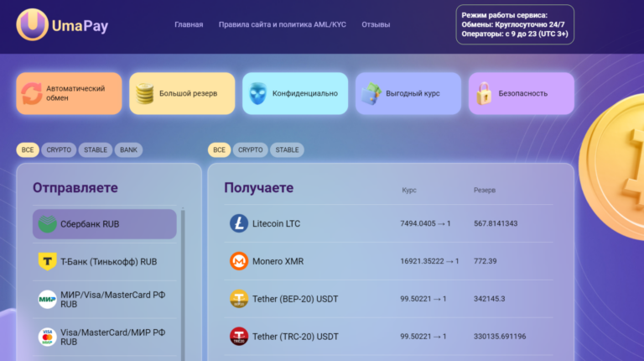Click the send list scrollbar
The width and height of the screenshot is (644, 361).
[183, 284]
